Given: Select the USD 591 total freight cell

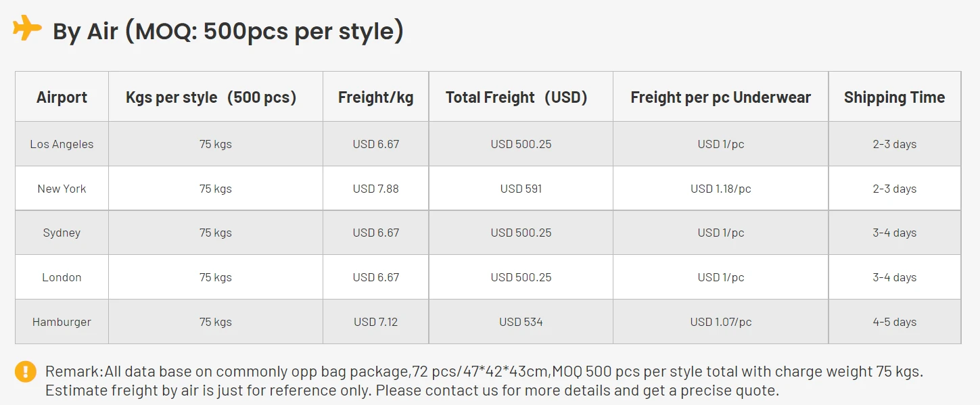Looking at the screenshot, I should 521,189.
